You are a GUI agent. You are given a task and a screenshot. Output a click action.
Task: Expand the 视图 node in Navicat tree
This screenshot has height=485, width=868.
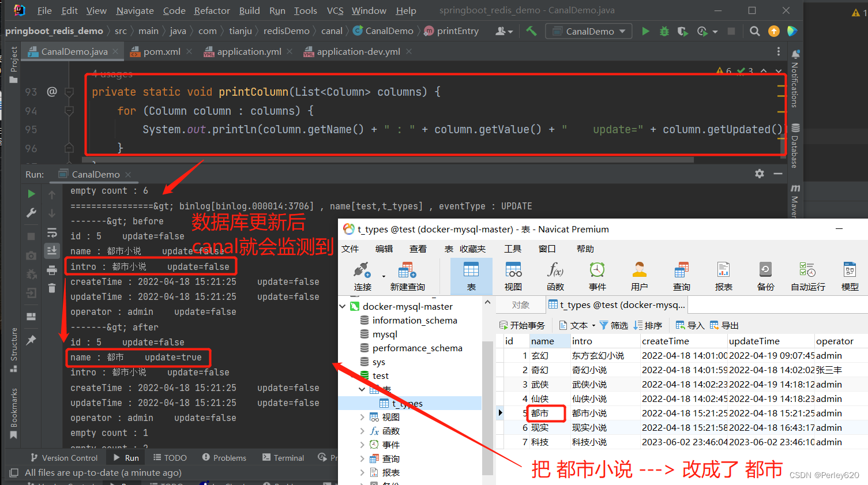click(x=362, y=417)
